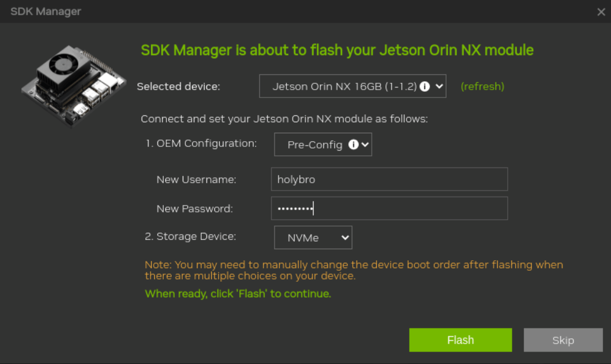Click the Flash button to start flashing
Screen dimensions: 611x364
click(x=460, y=340)
